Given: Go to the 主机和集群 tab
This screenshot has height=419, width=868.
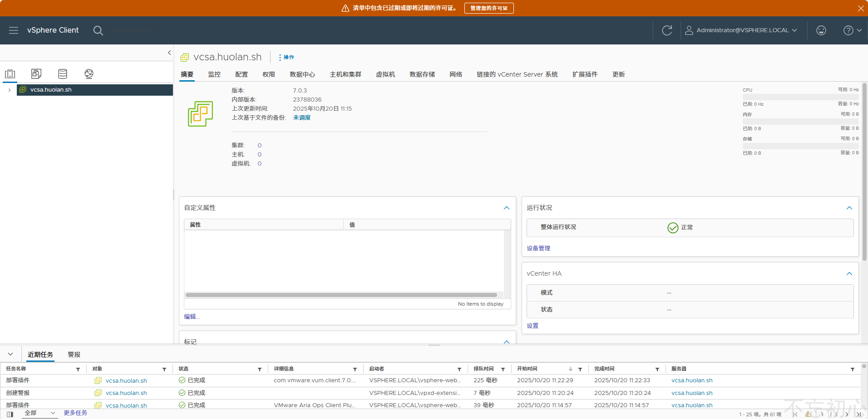Looking at the screenshot, I should click(x=345, y=74).
